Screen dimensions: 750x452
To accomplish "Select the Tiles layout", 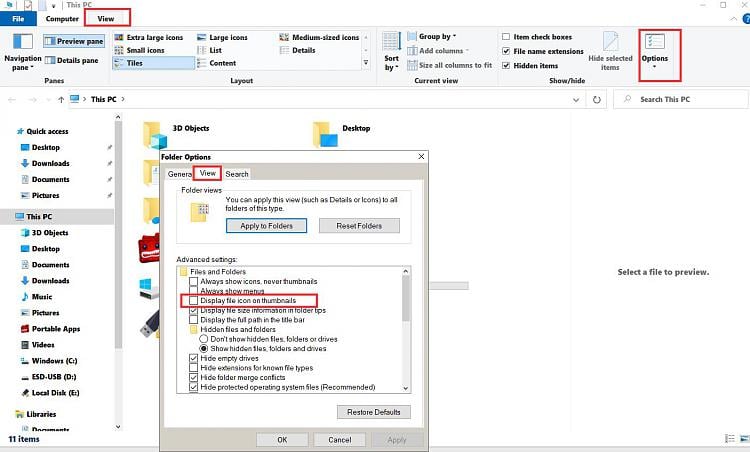I will 154,63.
